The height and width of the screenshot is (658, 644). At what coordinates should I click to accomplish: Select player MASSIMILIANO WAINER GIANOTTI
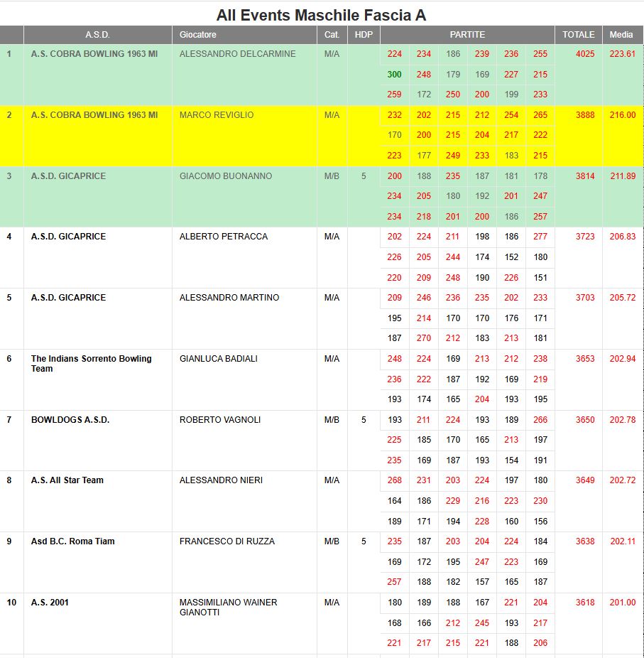tap(228, 607)
